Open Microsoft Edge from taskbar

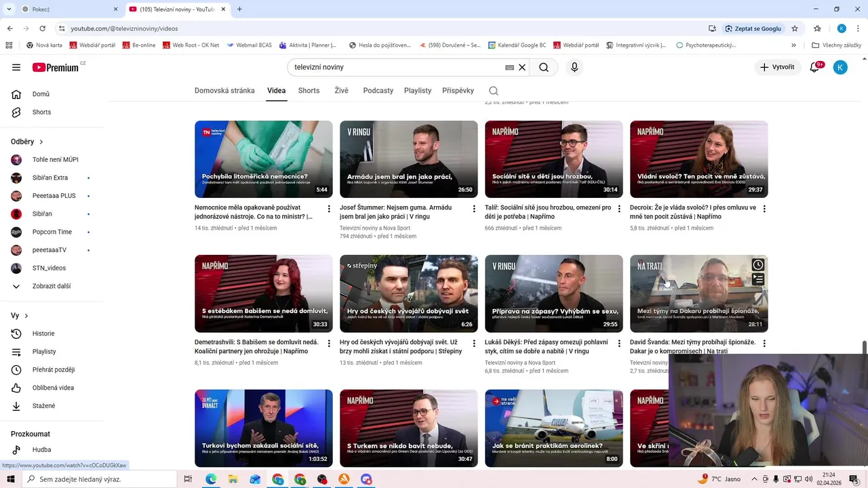pyautogui.click(x=211, y=479)
